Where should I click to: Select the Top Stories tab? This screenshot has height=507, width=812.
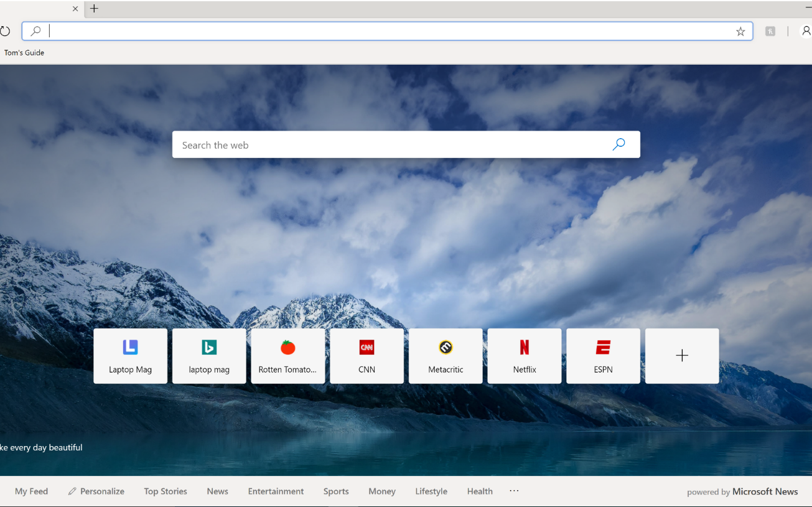pyautogui.click(x=166, y=491)
